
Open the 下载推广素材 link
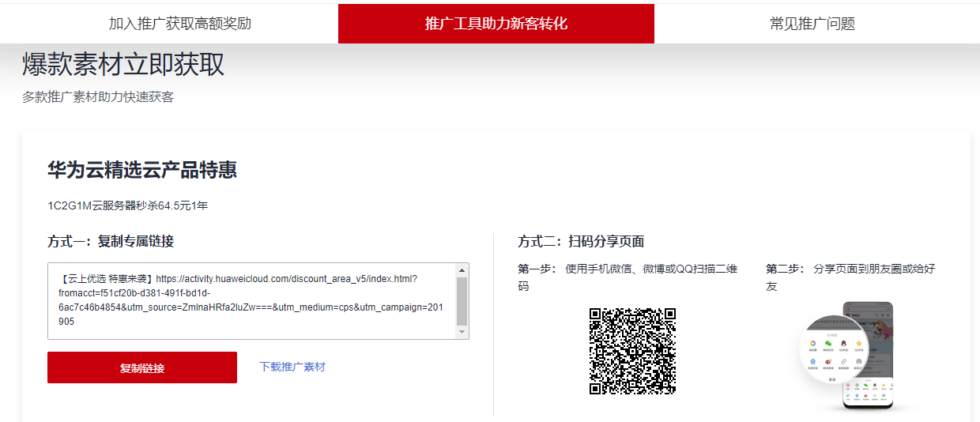tap(292, 367)
